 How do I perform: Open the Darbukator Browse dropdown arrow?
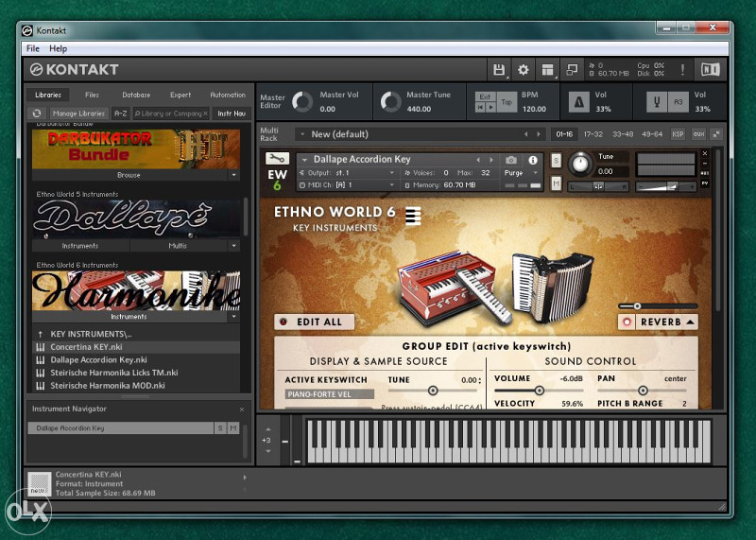(233, 175)
